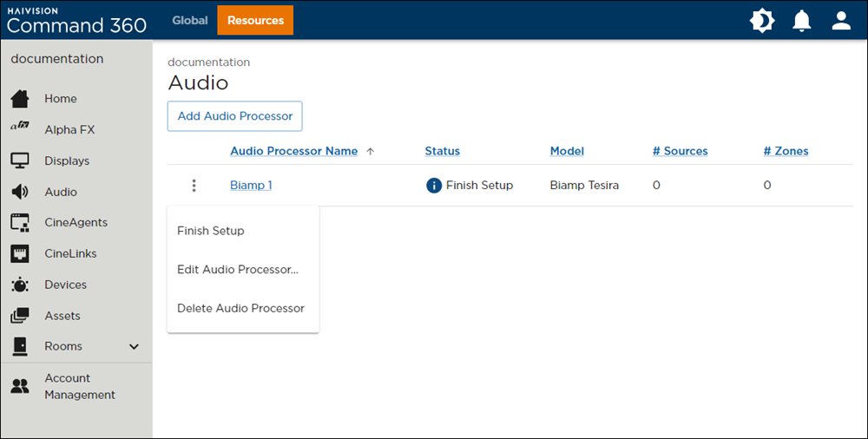Open the CineAgents section icon
The image size is (868, 439).
click(20, 223)
